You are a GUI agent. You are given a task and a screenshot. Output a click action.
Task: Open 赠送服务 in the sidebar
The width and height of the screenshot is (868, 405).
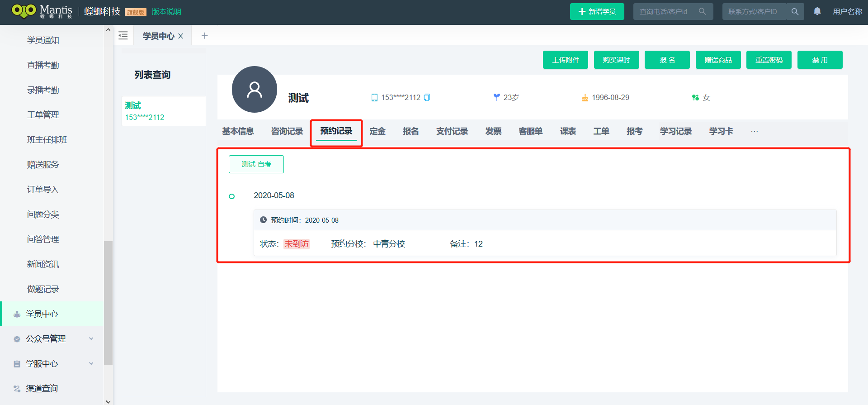[x=43, y=165]
